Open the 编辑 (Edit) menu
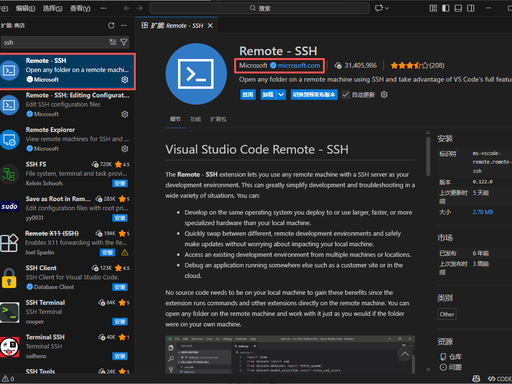This screenshot has width=512, height=384. pos(25,8)
